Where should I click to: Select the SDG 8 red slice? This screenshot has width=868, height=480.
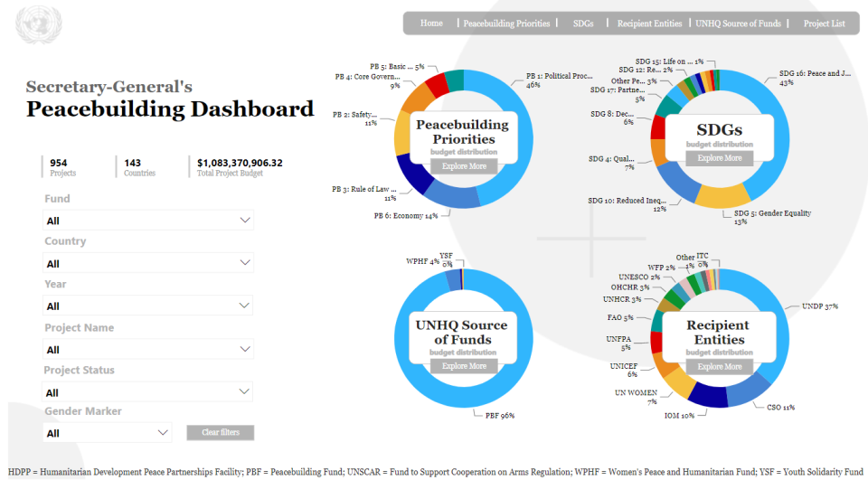coord(658,127)
